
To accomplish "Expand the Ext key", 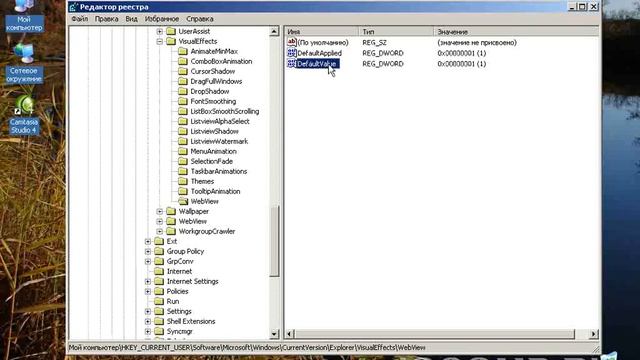I will (148, 242).
